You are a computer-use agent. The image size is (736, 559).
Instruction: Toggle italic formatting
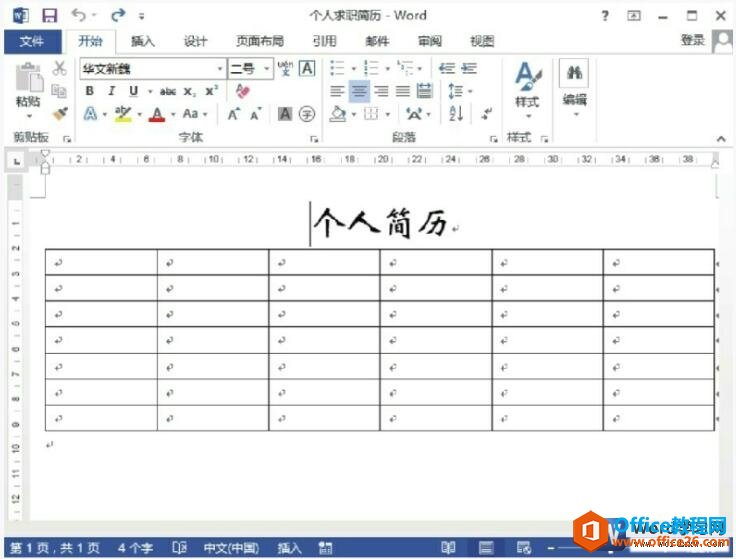click(x=111, y=91)
